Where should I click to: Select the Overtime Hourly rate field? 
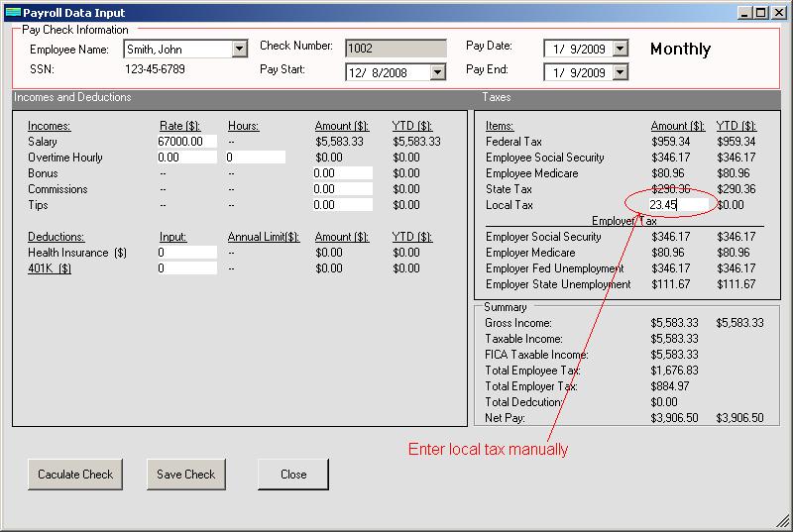186,158
